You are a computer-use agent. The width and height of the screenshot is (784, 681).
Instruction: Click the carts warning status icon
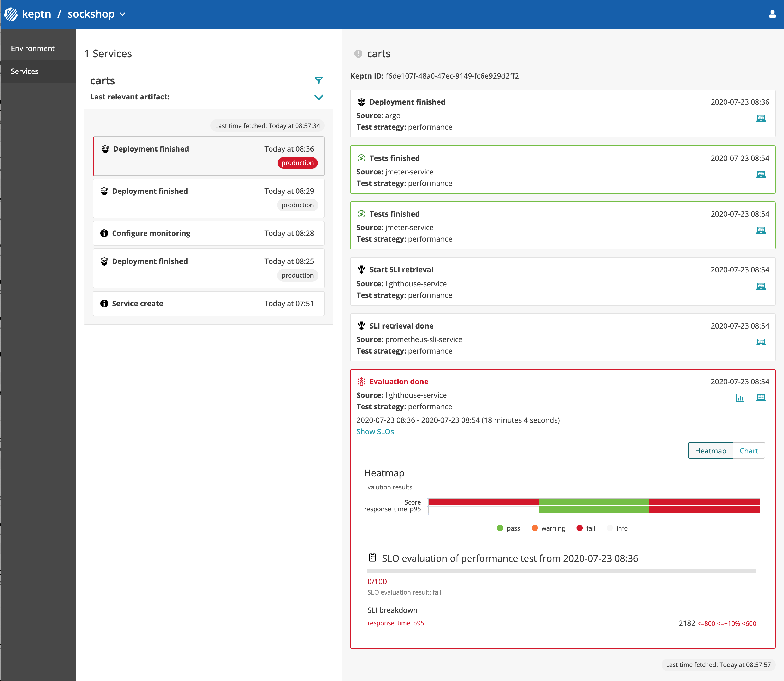coord(358,54)
